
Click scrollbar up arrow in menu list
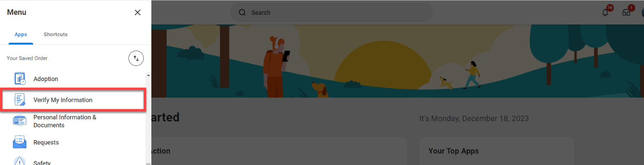click(x=148, y=75)
